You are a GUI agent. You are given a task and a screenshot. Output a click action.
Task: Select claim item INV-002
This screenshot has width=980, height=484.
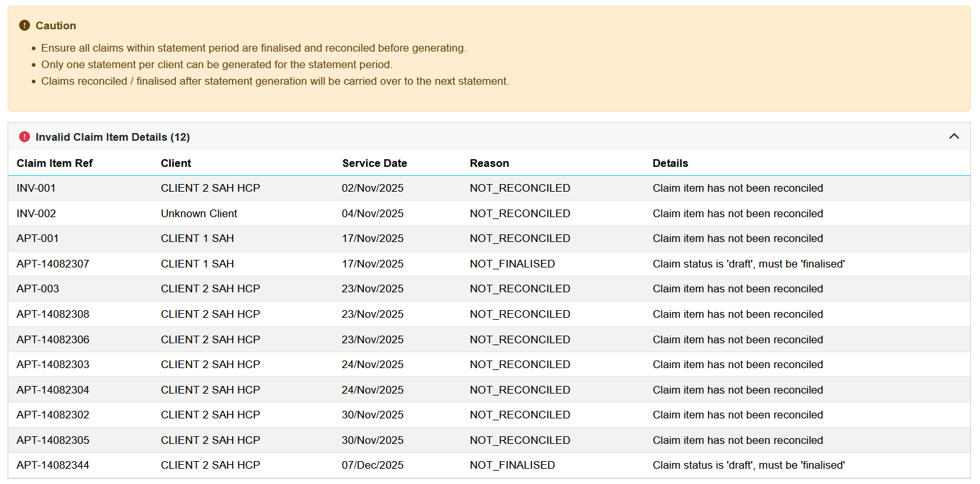point(36,213)
